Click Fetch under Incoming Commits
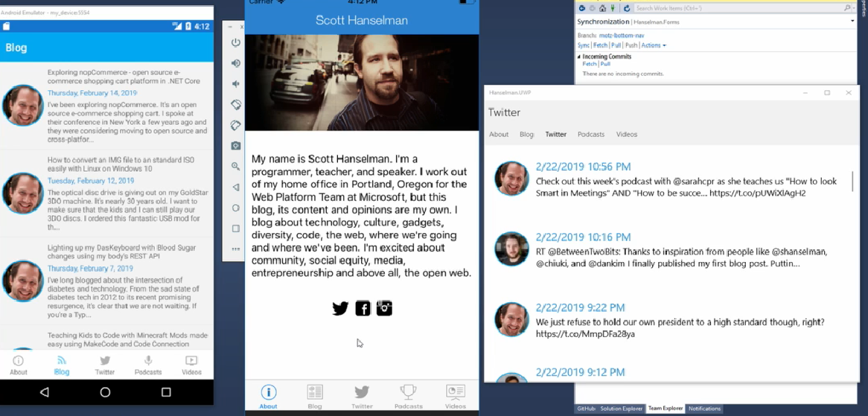 pyautogui.click(x=590, y=64)
